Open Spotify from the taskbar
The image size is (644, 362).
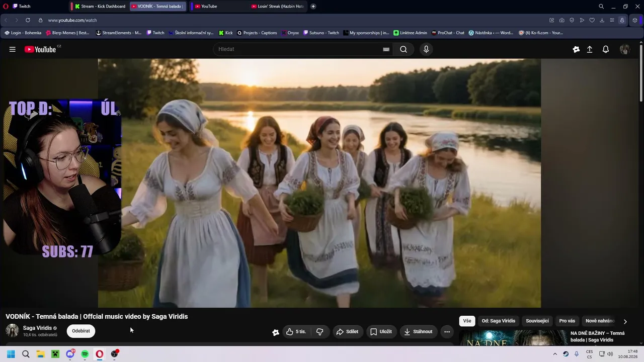[x=85, y=354]
